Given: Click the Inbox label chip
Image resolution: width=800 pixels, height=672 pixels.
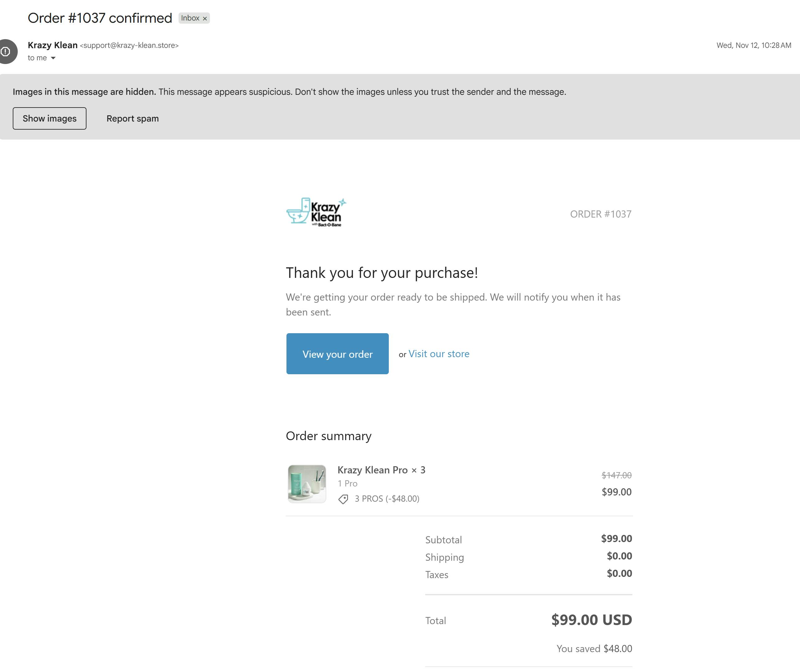Looking at the screenshot, I should 190,18.
